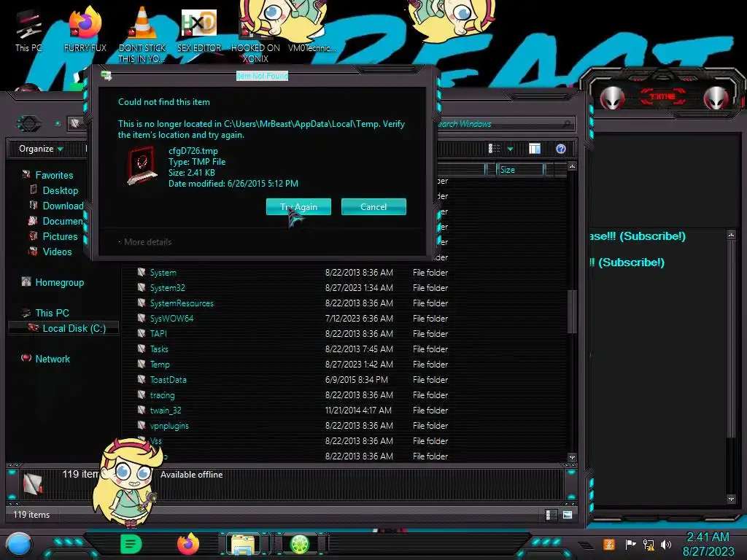
Task: Open Action Center flag tray icon
Action: (x=630, y=544)
